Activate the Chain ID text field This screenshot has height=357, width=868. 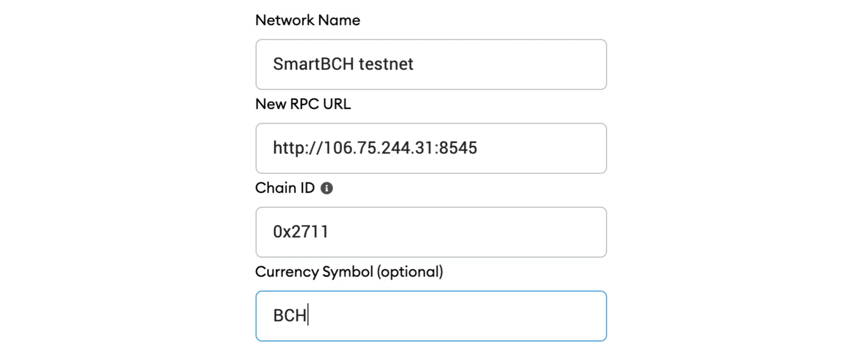[x=431, y=232]
